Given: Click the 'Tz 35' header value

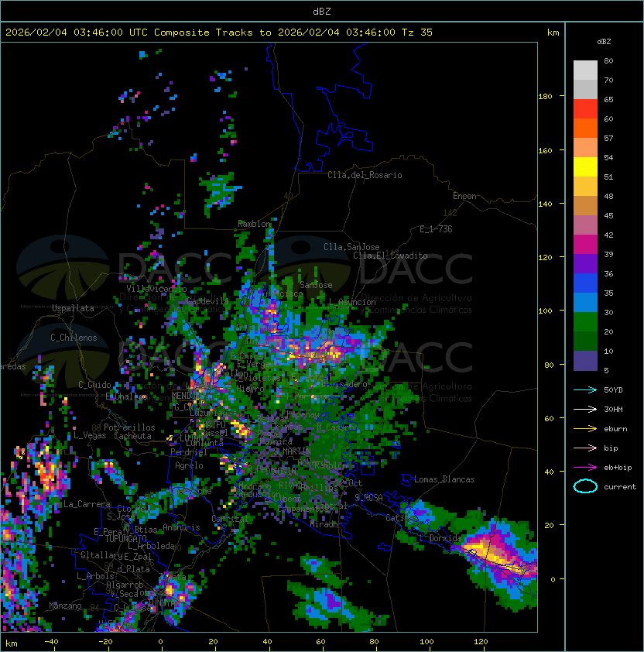Looking at the screenshot, I should tap(417, 33).
